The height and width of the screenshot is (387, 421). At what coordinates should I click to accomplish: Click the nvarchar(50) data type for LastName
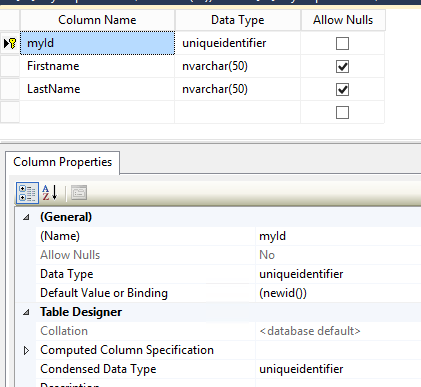pos(238,89)
